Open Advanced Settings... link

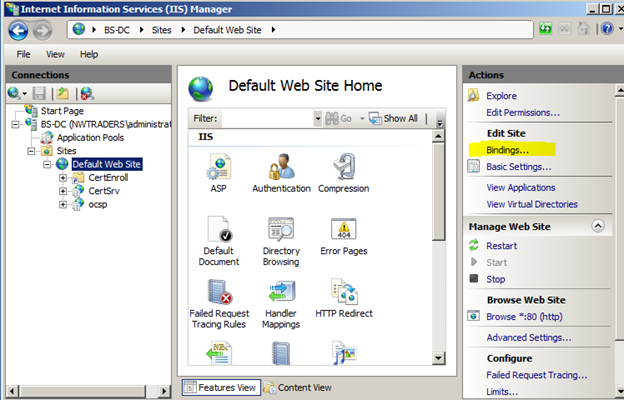tap(529, 338)
